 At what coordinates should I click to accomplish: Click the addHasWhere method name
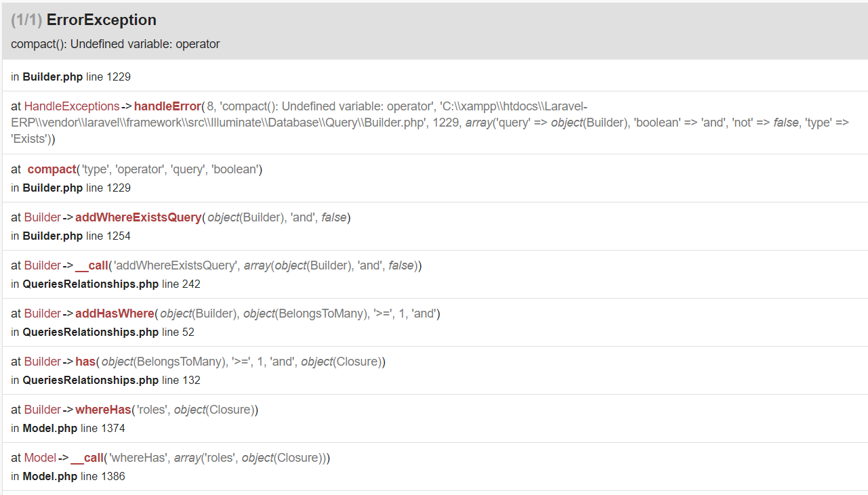click(x=115, y=314)
